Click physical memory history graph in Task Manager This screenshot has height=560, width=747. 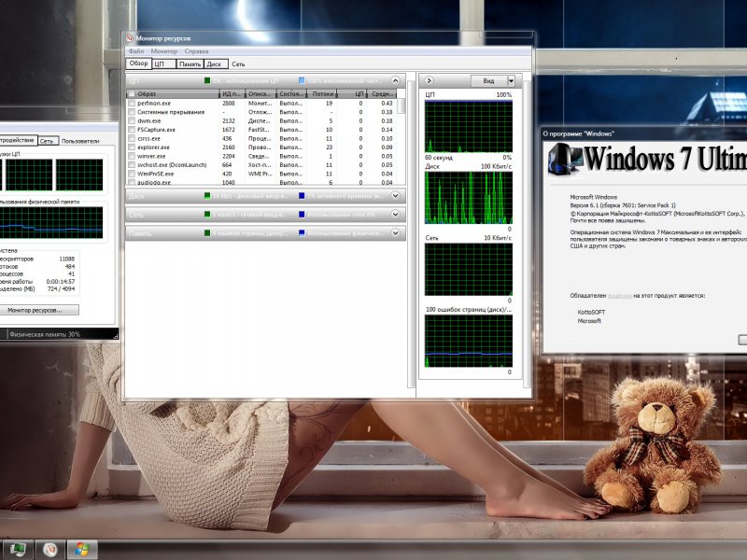click(x=51, y=222)
